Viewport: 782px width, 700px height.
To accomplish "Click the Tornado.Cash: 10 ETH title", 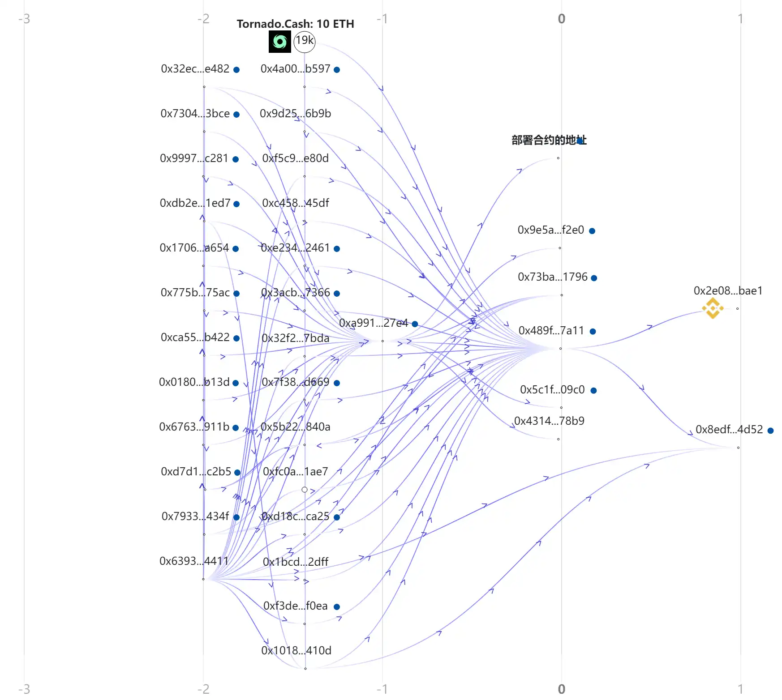I will click(295, 24).
